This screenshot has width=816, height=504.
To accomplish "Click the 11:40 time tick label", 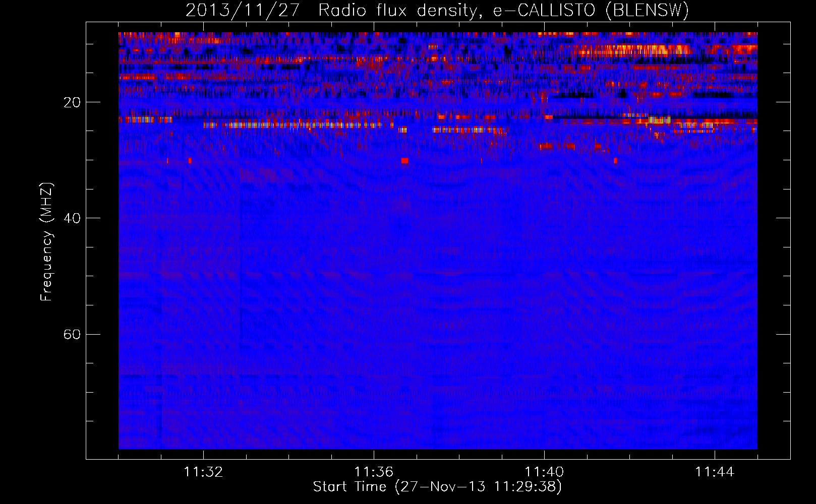I will [x=544, y=472].
